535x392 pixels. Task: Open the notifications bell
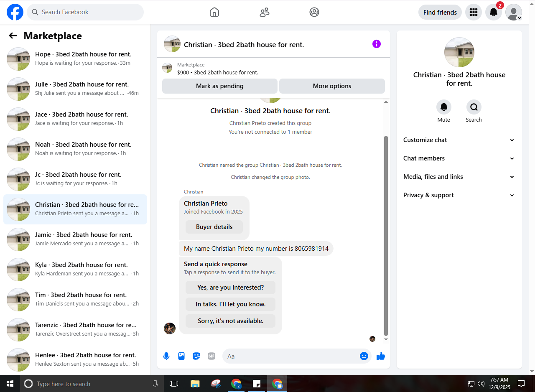[494, 12]
